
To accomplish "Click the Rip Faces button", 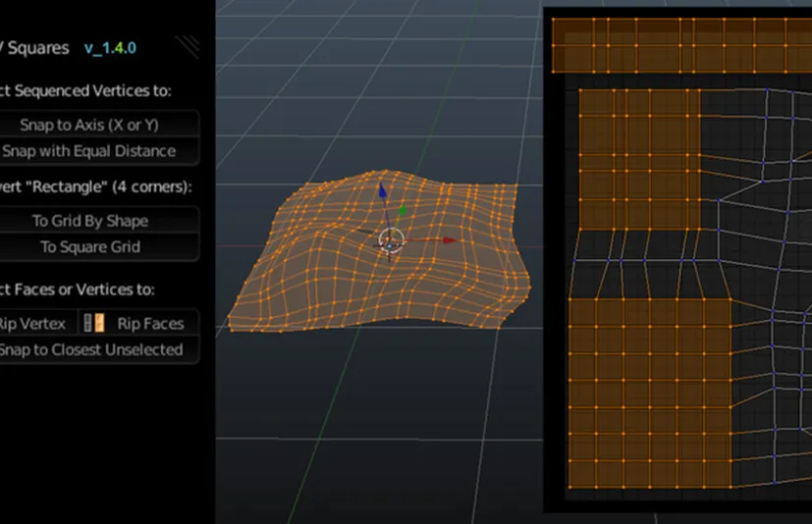I will 138,324.
